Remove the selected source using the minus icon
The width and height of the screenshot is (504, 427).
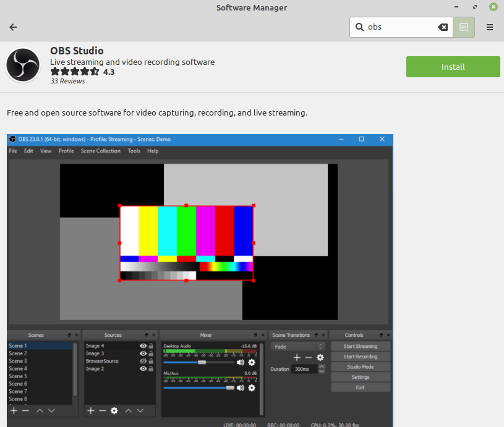click(102, 410)
